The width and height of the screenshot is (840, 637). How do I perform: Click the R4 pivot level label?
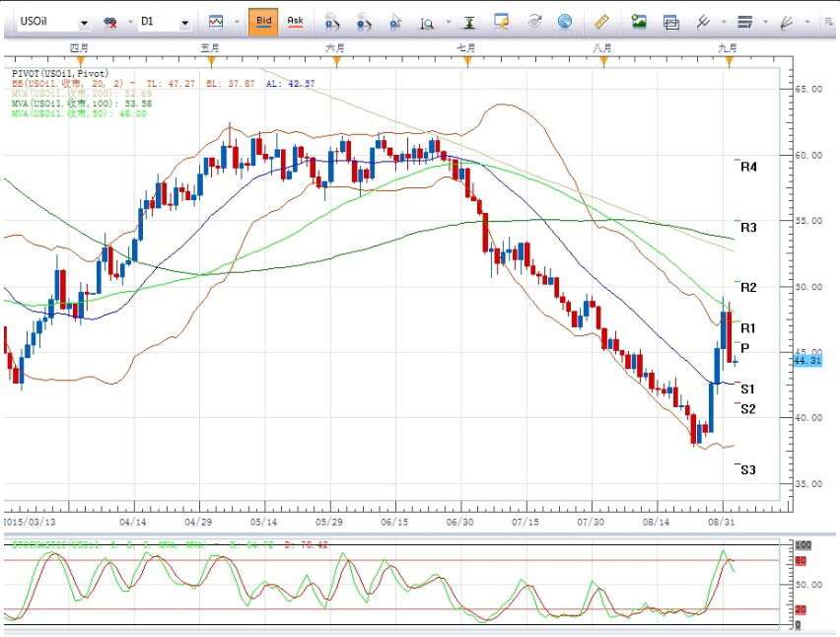coord(748,168)
